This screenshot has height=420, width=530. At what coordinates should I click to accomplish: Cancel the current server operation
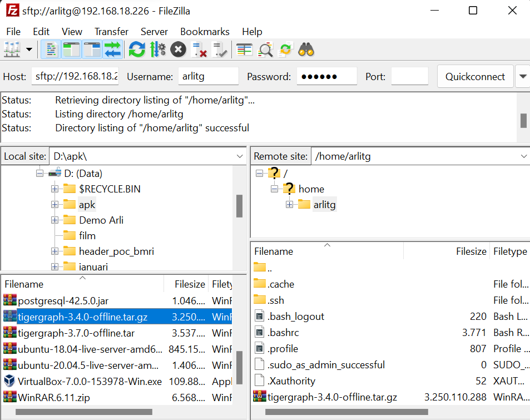pos(177,50)
